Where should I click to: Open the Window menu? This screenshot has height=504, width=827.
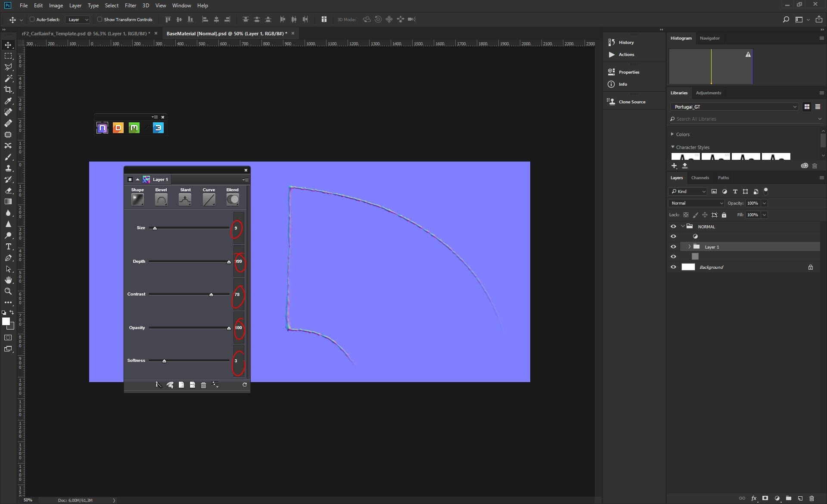tap(181, 6)
